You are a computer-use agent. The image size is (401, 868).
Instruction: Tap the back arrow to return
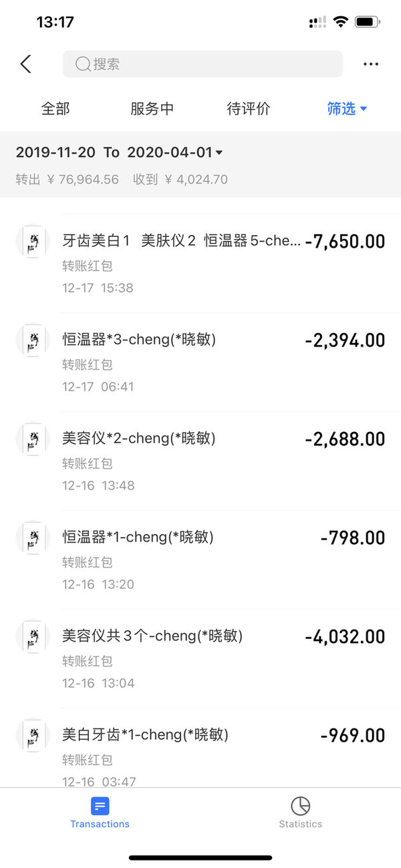25,63
